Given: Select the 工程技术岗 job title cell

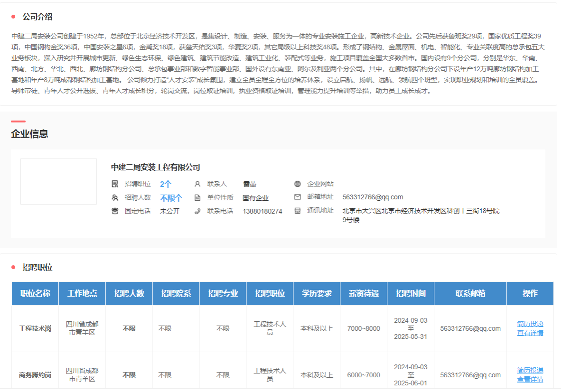Looking at the screenshot, I should tap(35, 329).
